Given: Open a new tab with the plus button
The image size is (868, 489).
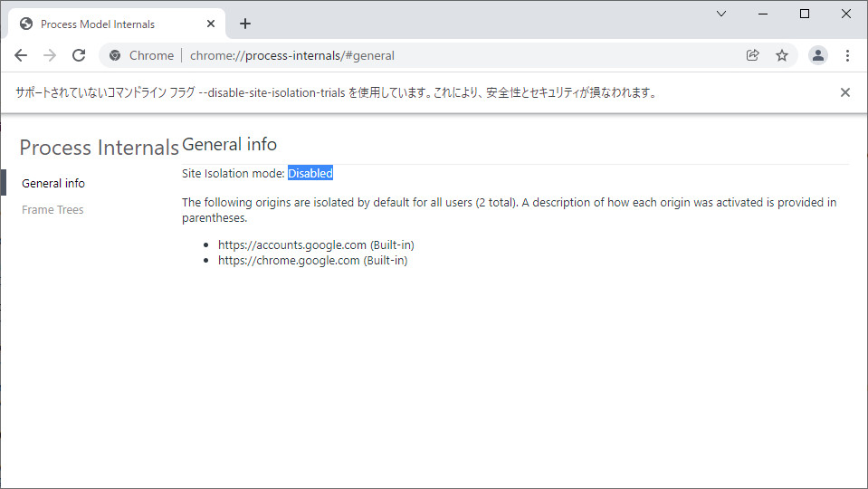Looking at the screenshot, I should pyautogui.click(x=245, y=24).
